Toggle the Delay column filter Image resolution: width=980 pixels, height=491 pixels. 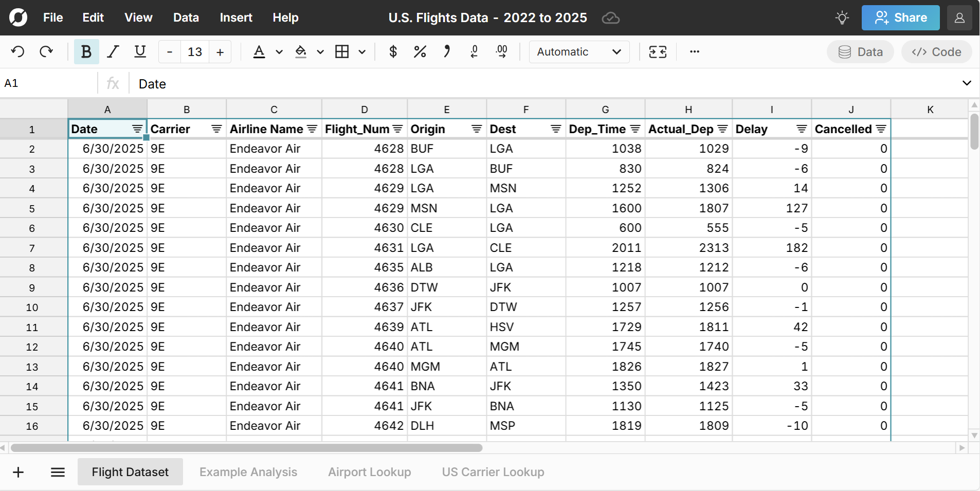tap(802, 129)
